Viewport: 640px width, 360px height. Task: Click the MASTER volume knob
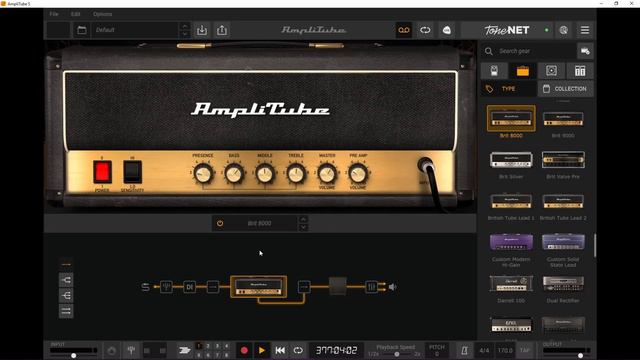327,174
